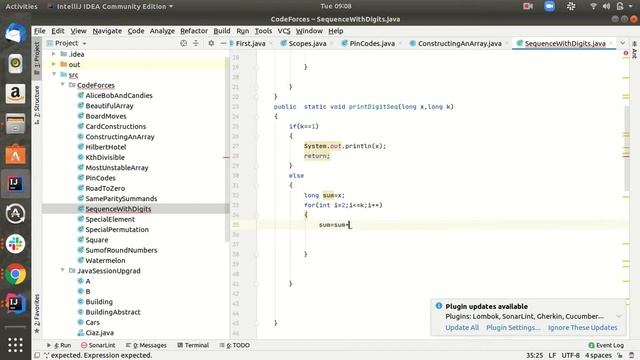Viewport: 640px width, 360px height.
Task: Click 4 spaces indent setting
Action: coord(598,356)
